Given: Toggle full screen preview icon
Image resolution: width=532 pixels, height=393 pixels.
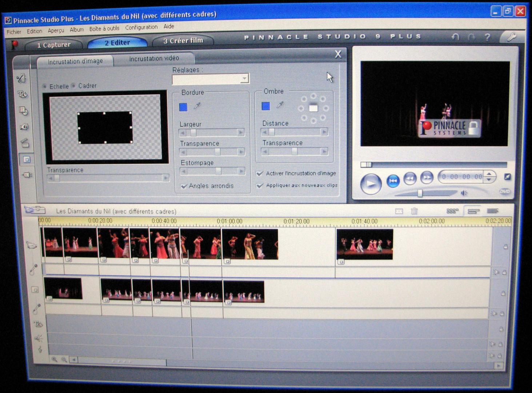Looking at the screenshot, I should coord(507,177).
